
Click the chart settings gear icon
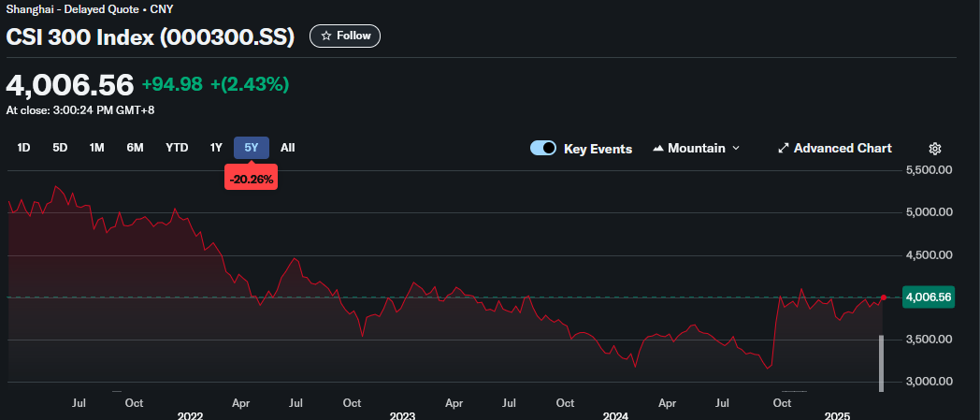pyautogui.click(x=935, y=148)
